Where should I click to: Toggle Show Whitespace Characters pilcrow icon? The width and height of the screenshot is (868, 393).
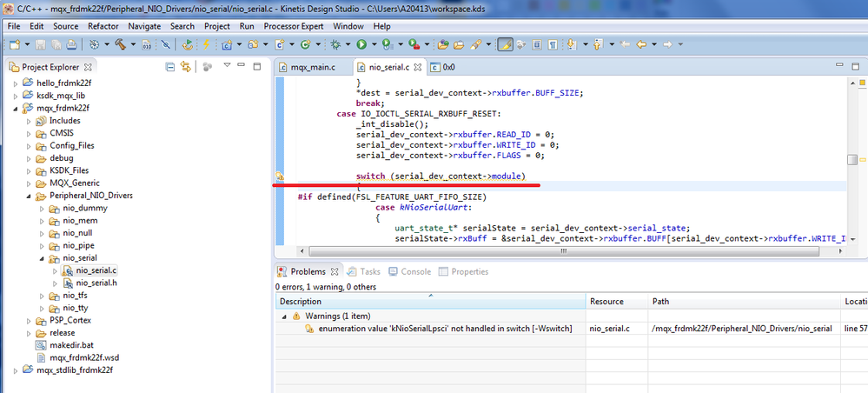click(x=553, y=44)
